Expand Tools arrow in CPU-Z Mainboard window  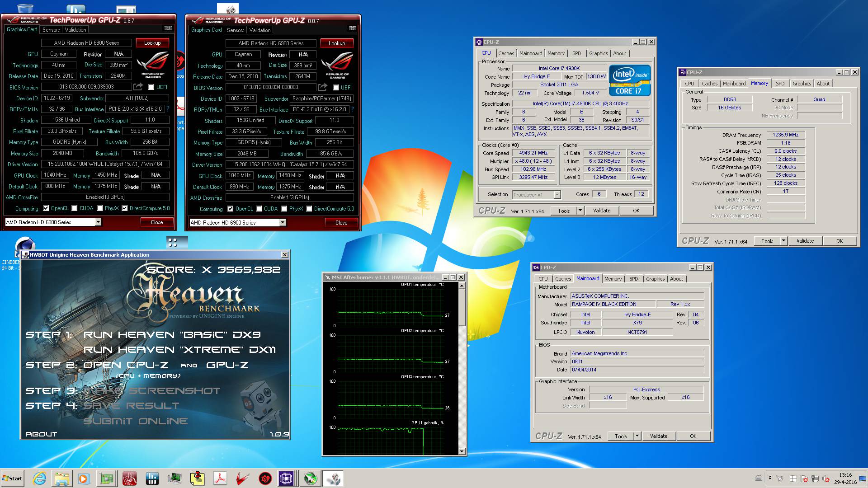coord(637,436)
